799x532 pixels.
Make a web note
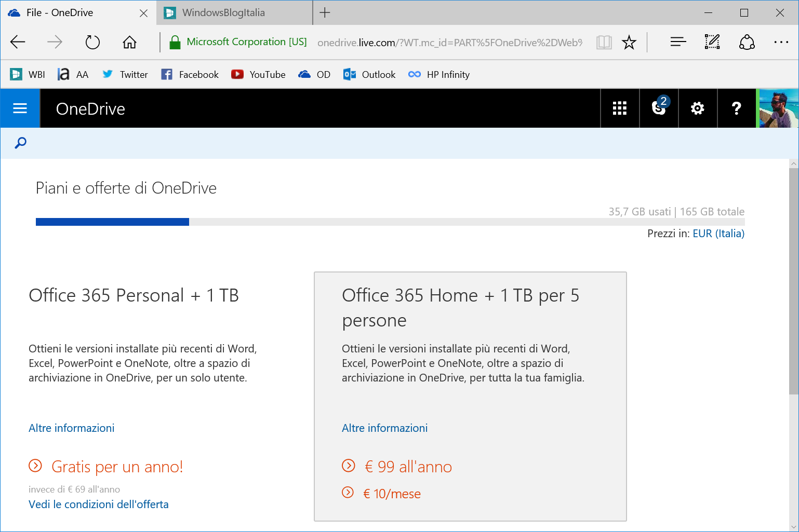tap(712, 42)
